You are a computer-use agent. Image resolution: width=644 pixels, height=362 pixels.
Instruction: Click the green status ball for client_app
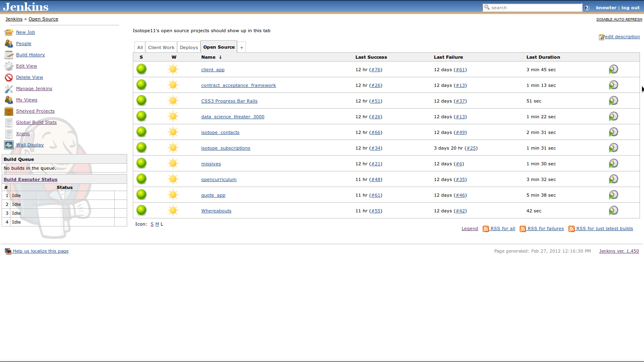(141, 69)
